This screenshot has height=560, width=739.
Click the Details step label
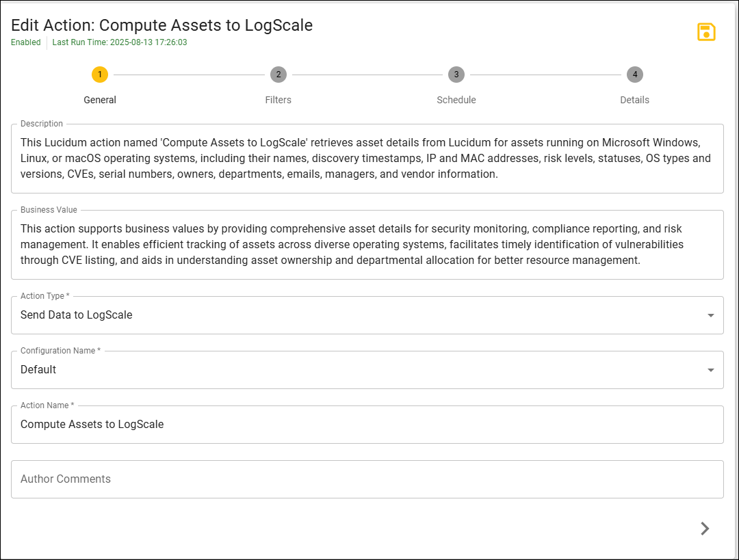pos(635,100)
